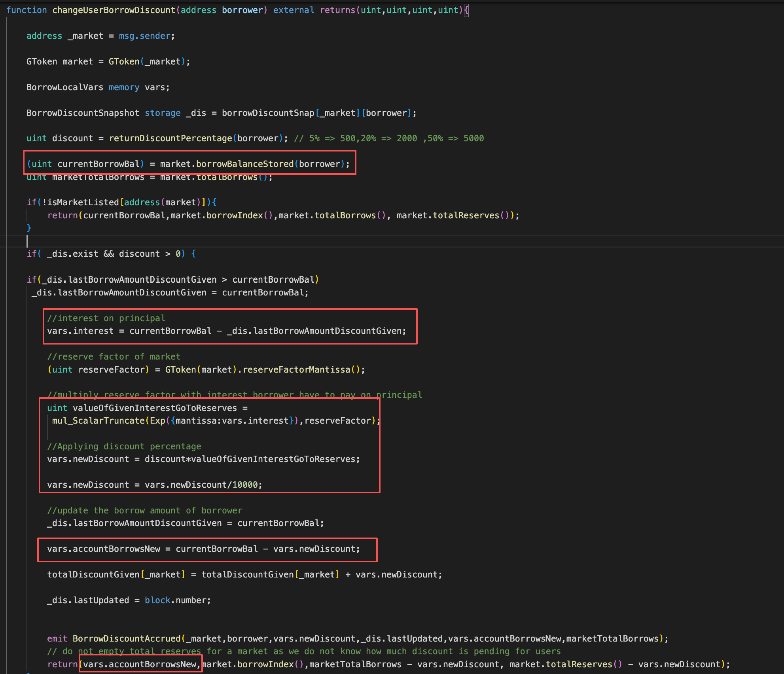
Task: Click the 'memory' keyword
Action: pyautogui.click(x=124, y=87)
